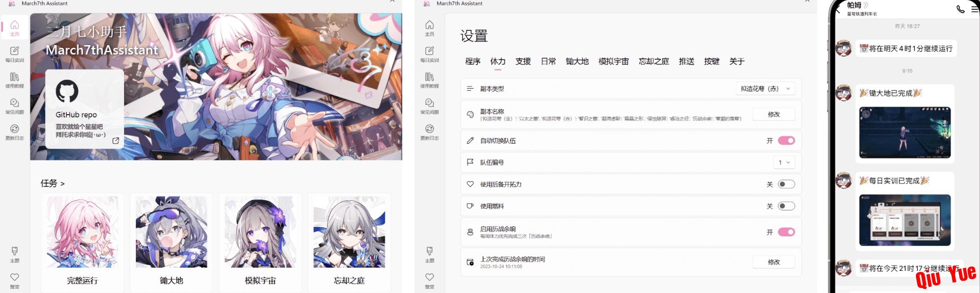Tap the avatar beside the 锄大地已完成 message
This screenshot has width=980, height=293.
click(x=844, y=93)
